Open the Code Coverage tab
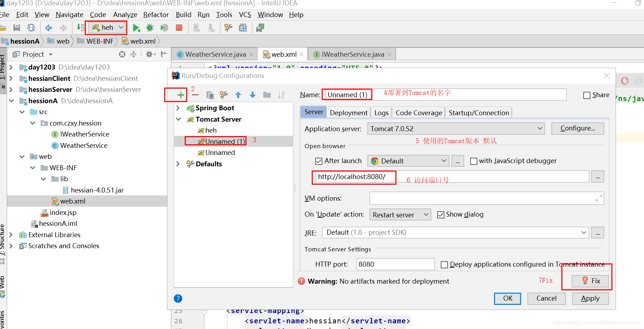This screenshot has height=329, width=644. 419,113
